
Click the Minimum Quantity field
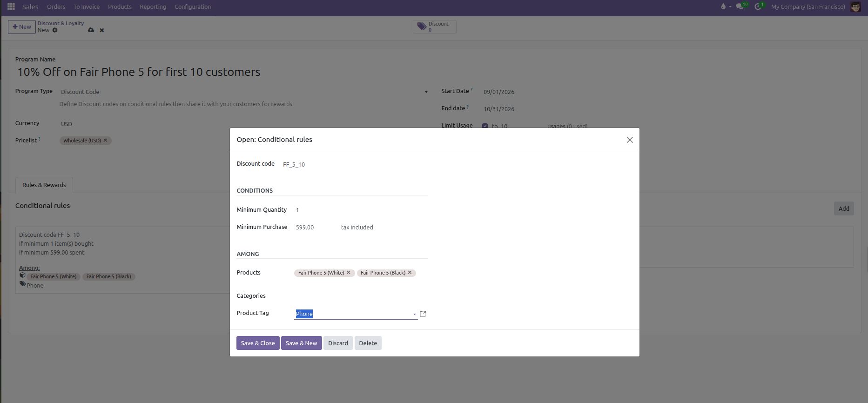coord(361,210)
